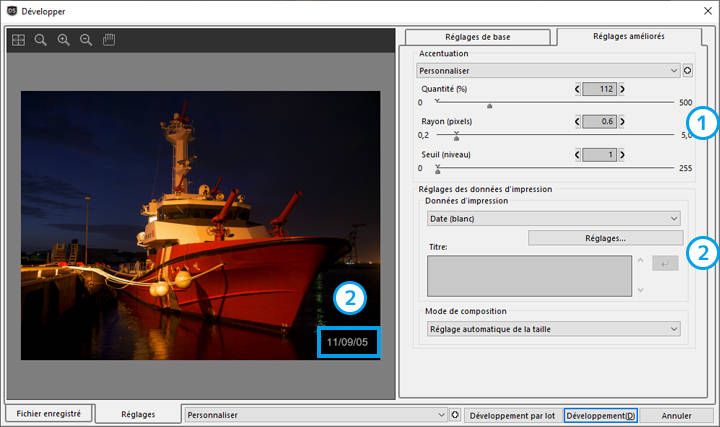Screen dimensions: 720x427
Task: Click the Réglages... button
Action: (603, 238)
